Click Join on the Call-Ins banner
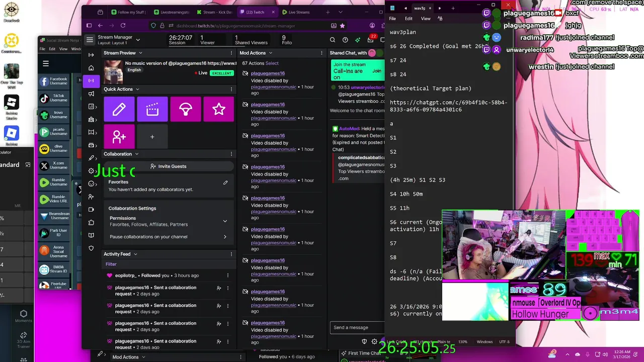This screenshot has height=362, width=644. pos(377,71)
